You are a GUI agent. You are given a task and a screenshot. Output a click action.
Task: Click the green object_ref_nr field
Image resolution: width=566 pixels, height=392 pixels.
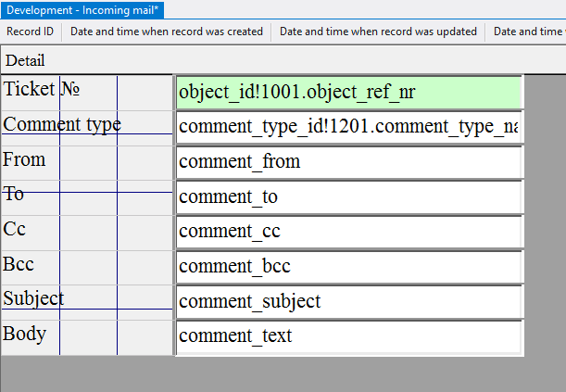348,93
